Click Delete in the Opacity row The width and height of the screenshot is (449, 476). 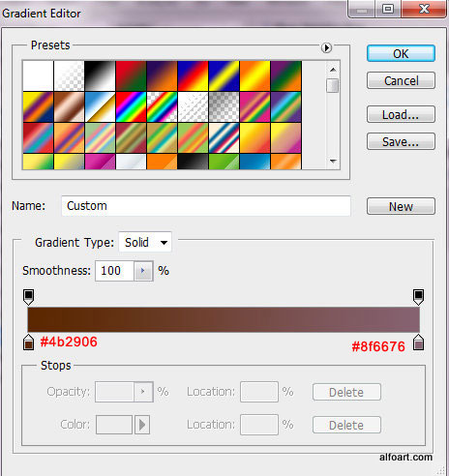pyautogui.click(x=346, y=392)
